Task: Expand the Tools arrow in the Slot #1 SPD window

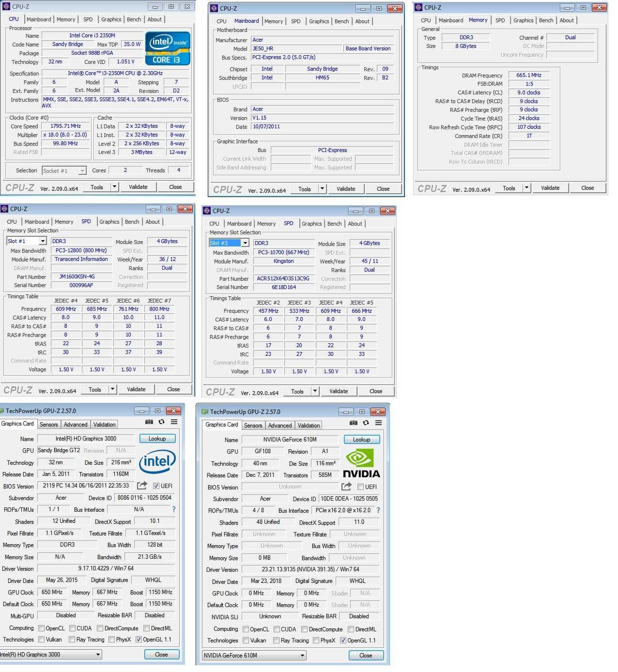Action: click(112, 389)
